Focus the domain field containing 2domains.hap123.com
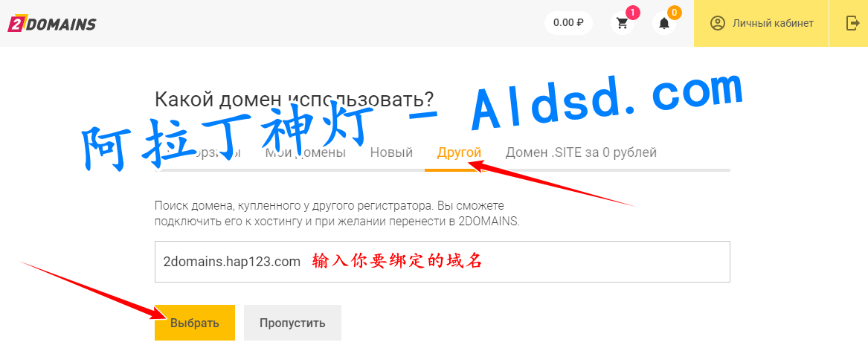This screenshot has width=868, height=345. (x=443, y=262)
